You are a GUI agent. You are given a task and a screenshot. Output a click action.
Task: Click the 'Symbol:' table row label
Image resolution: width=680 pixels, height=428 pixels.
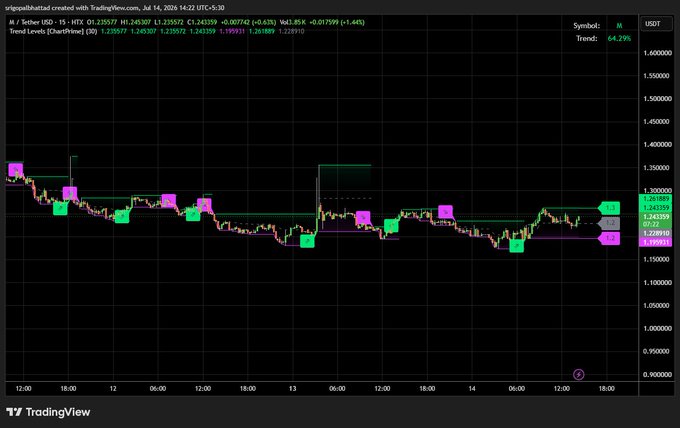586,26
